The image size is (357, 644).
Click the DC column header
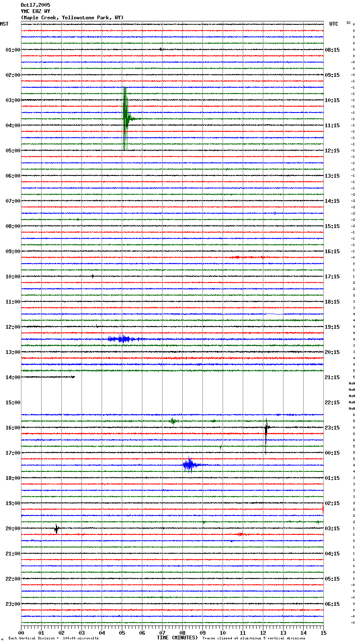point(349,23)
